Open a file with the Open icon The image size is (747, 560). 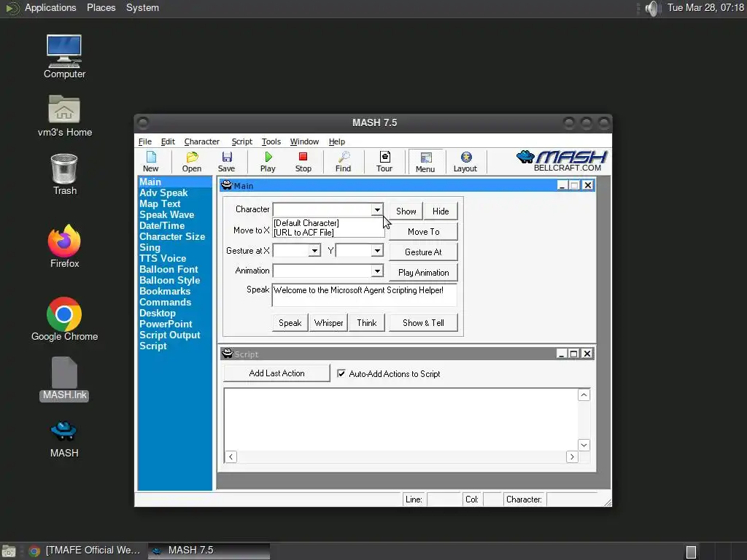tap(192, 161)
